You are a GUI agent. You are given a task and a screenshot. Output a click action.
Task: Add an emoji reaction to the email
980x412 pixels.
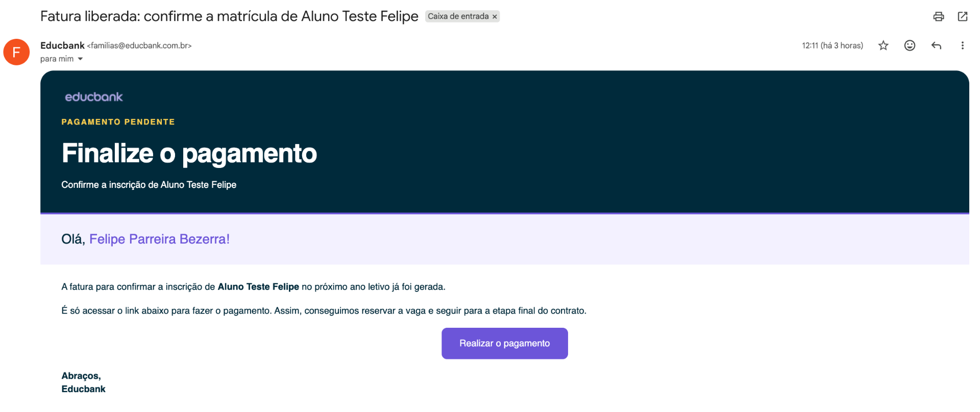click(x=910, y=45)
